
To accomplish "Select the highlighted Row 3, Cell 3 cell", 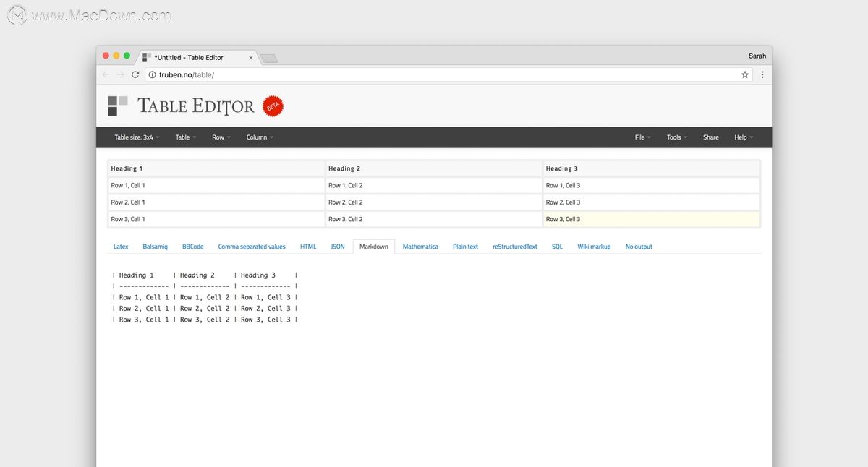I will pyautogui.click(x=651, y=219).
